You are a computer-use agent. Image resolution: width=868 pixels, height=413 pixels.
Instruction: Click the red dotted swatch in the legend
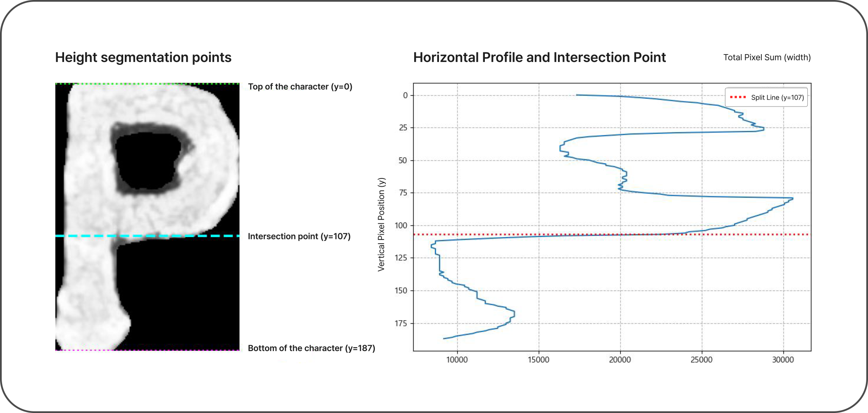point(738,97)
